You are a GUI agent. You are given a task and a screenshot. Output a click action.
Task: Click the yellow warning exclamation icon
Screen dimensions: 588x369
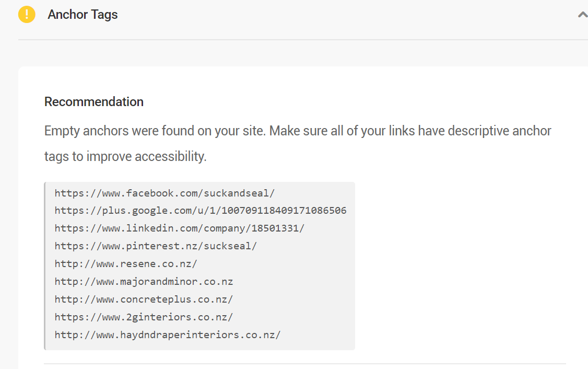pos(27,15)
